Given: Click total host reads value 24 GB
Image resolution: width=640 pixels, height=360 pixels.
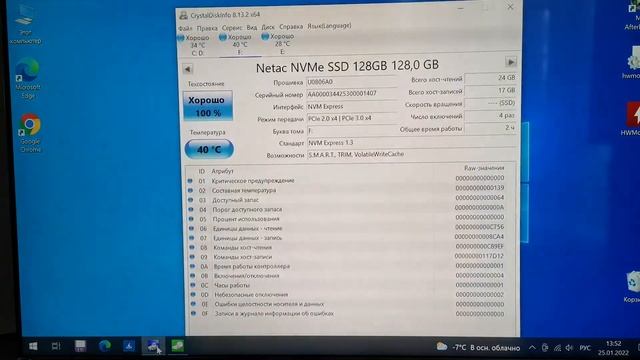Looking at the screenshot, I should (490, 78).
